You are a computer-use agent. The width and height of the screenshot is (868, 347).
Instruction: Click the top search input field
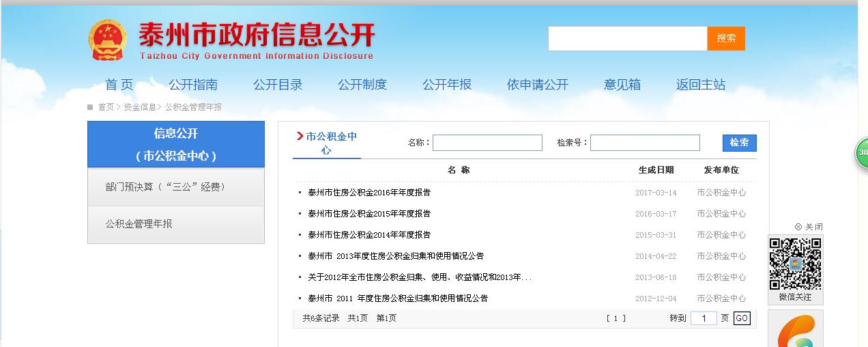(627, 39)
